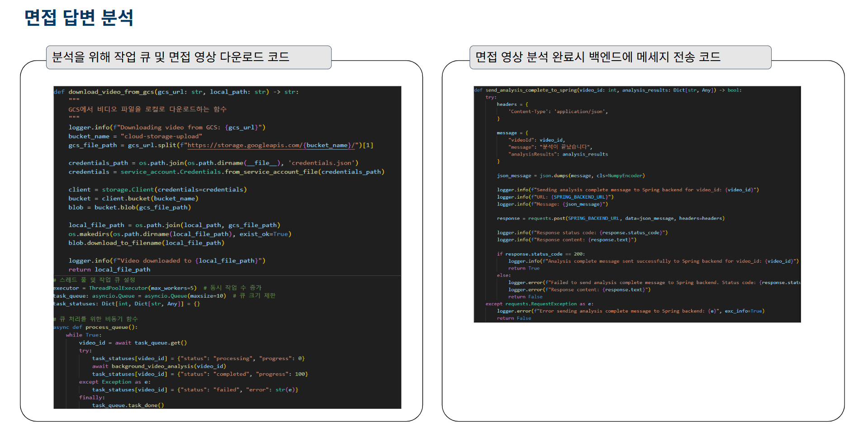Click the storage.Client(credentials=credentials) line
The image size is (868, 441).
coord(157,190)
